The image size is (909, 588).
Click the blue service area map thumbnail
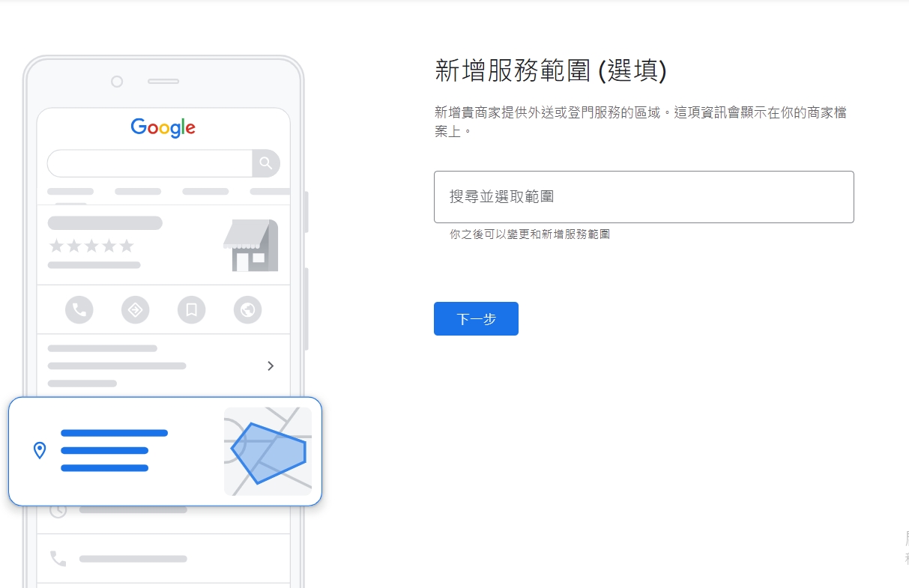pos(268,452)
